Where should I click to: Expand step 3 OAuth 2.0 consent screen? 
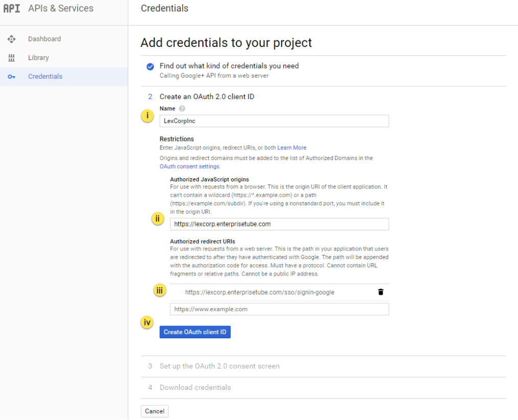[x=219, y=366]
